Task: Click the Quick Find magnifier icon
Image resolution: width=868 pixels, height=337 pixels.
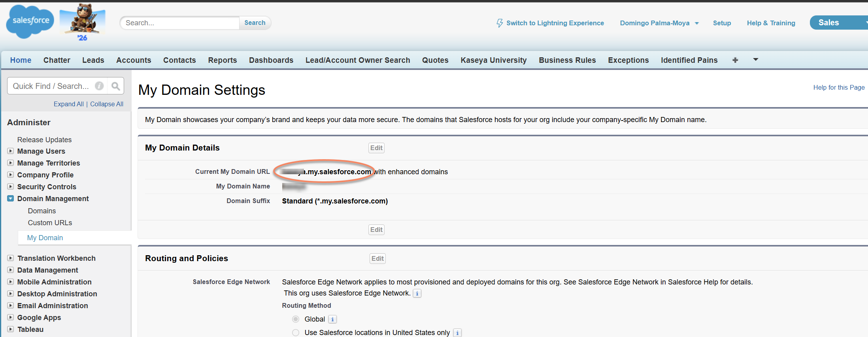Action: click(x=115, y=86)
